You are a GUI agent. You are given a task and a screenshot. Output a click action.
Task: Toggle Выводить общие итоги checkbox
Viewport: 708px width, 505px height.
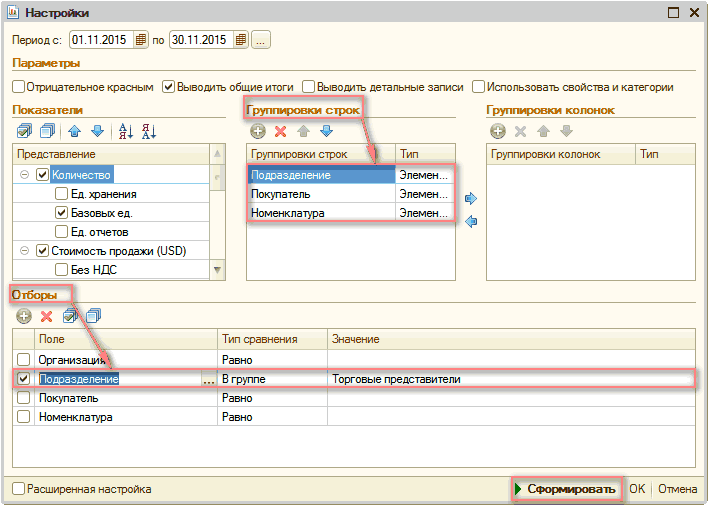pos(168,87)
